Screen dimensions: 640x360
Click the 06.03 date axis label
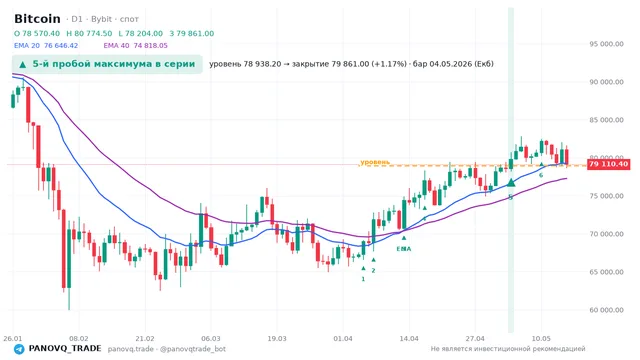click(x=211, y=338)
